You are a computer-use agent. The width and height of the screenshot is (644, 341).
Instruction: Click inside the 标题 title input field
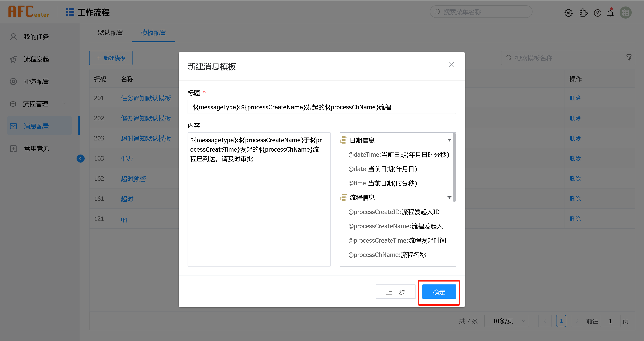[x=321, y=107]
